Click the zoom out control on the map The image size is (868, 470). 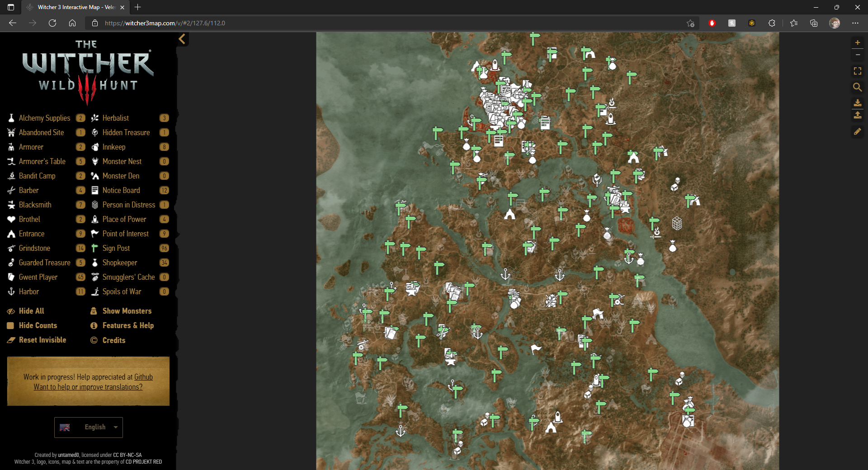(858, 55)
